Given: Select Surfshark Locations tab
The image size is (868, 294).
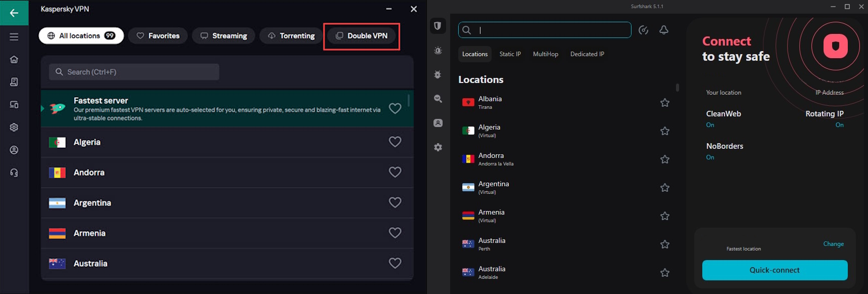Looking at the screenshot, I should click(475, 54).
